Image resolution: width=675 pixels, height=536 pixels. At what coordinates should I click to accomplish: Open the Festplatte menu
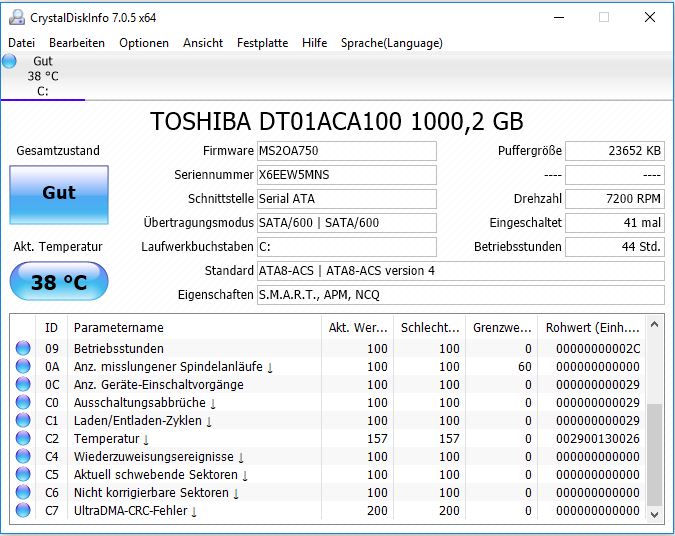click(x=263, y=43)
